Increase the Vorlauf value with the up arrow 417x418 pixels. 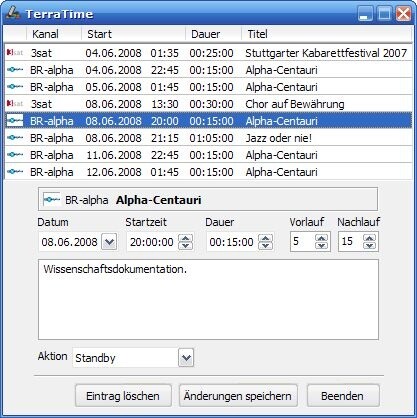(321, 238)
